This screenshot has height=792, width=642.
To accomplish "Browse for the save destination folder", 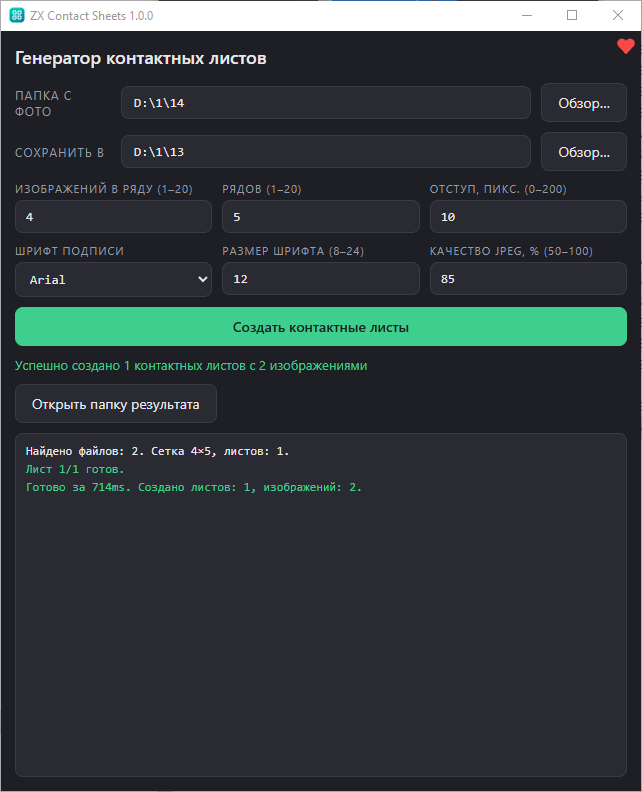I will click(x=584, y=152).
